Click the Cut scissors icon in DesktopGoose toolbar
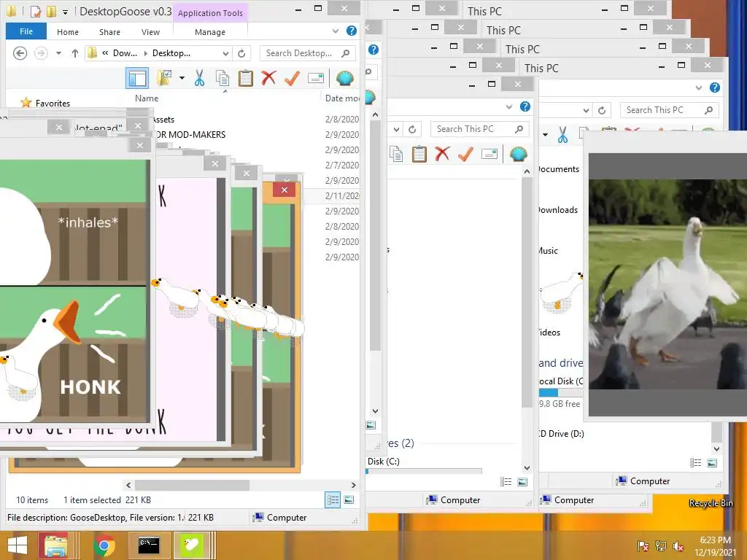The width and height of the screenshot is (747, 560). [200, 78]
